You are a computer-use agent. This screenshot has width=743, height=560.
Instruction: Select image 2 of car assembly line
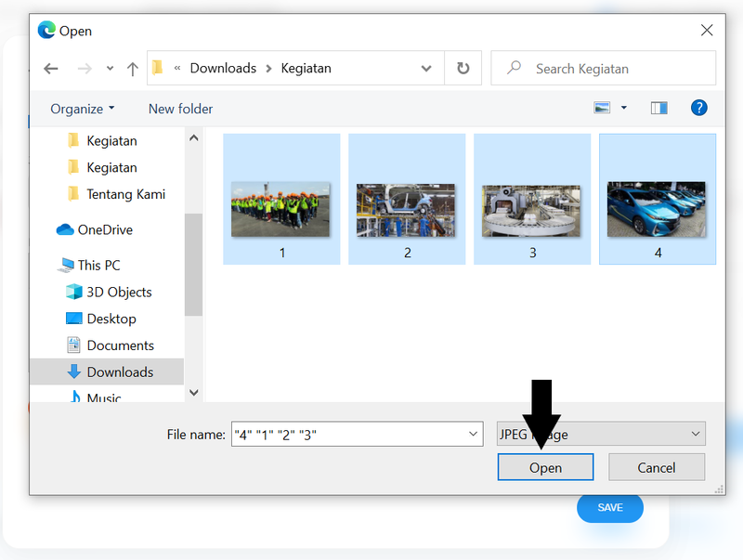click(x=406, y=211)
